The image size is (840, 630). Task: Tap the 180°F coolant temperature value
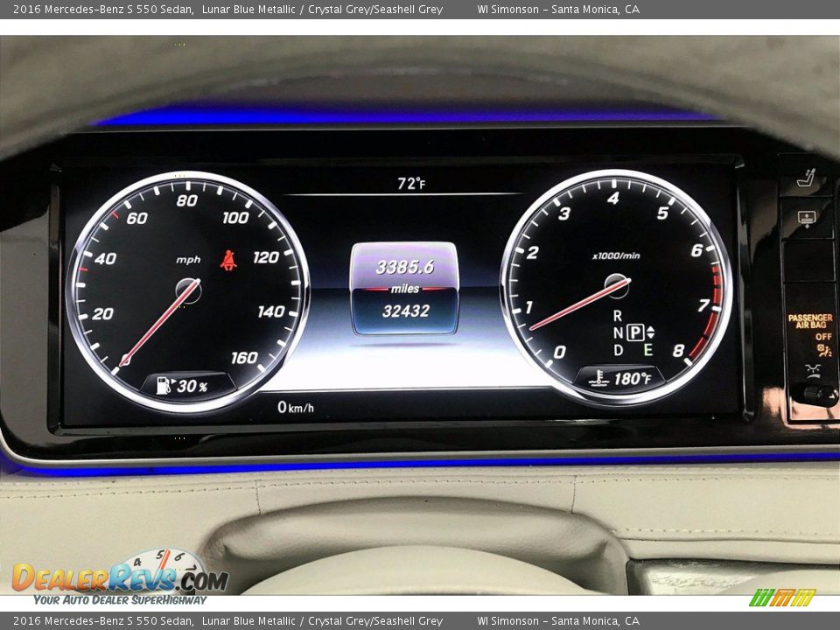[x=633, y=379]
